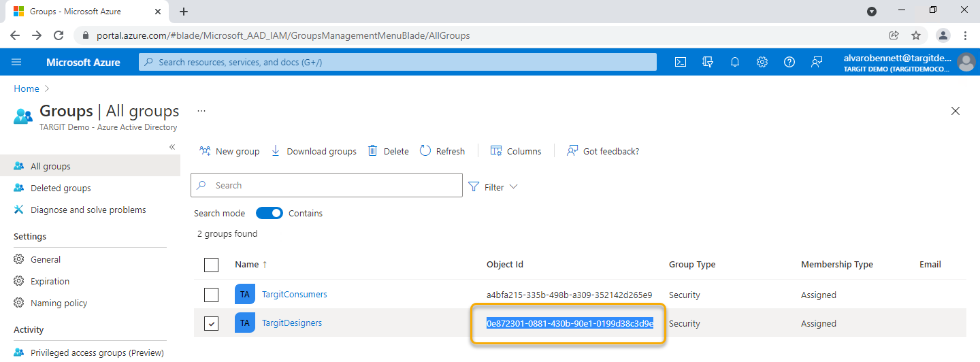This screenshot has width=980, height=362.
Task: Select All groups in the side menu
Action: (90, 166)
